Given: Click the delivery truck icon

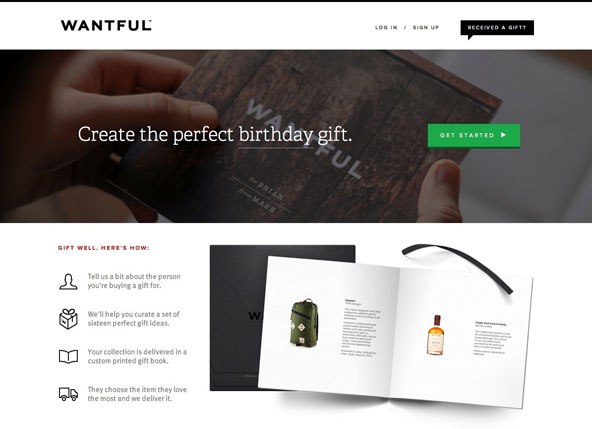Looking at the screenshot, I should (x=68, y=394).
